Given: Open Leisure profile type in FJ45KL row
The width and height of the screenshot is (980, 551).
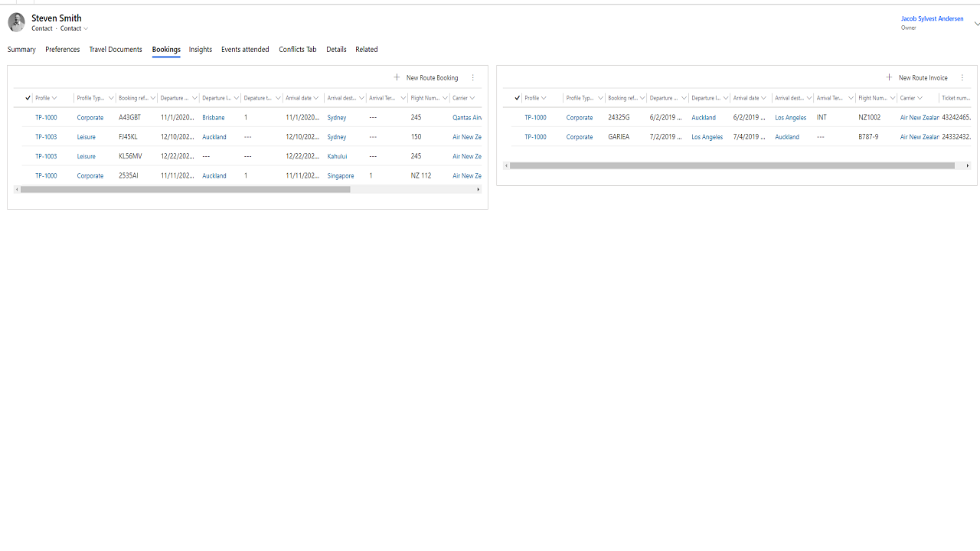Looking at the screenshot, I should (87, 137).
